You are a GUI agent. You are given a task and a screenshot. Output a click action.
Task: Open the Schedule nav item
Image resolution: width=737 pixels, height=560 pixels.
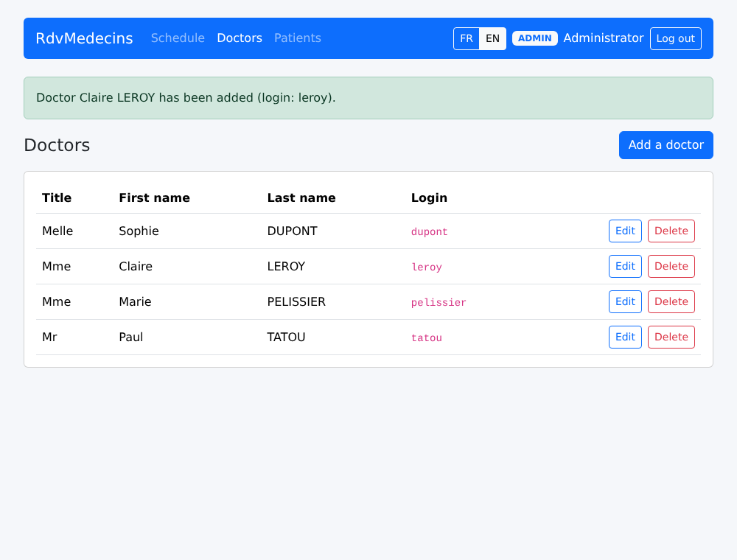(178, 38)
